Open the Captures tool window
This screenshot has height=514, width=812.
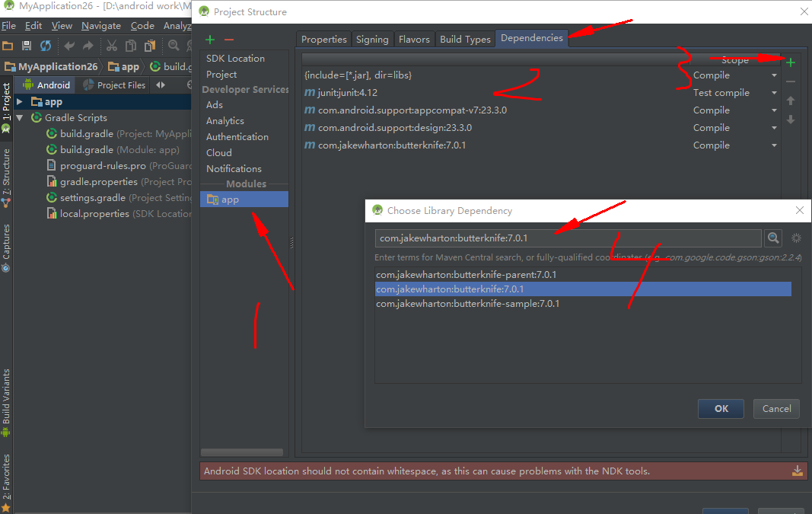point(6,247)
